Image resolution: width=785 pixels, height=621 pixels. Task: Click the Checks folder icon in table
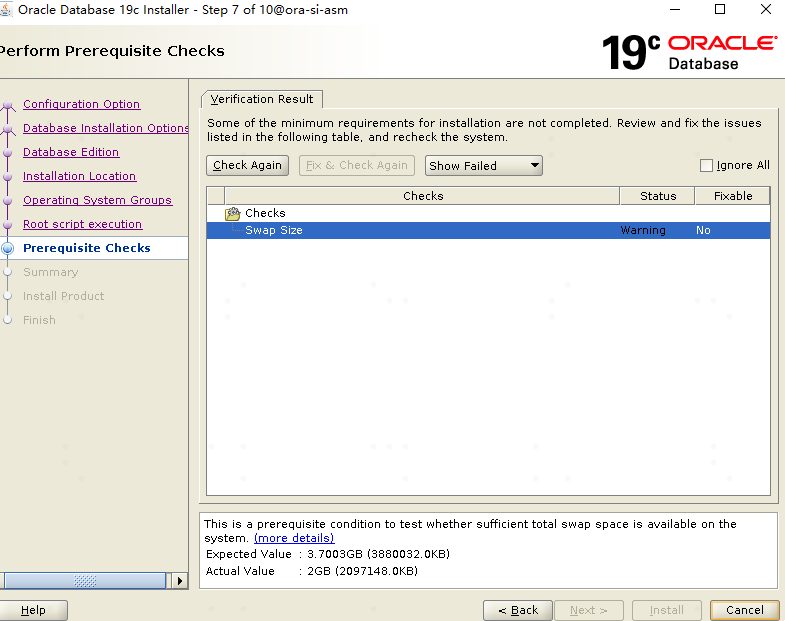tap(233, 214)
